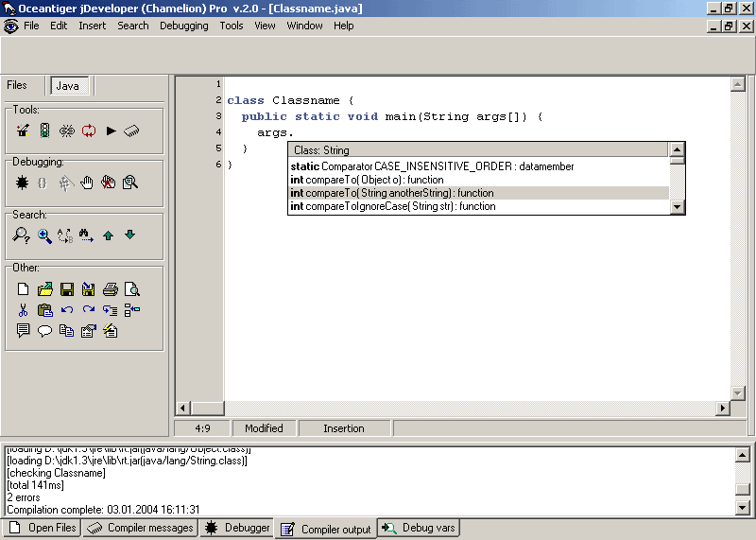
Task: Select compareToIgnoreCase(String str) in autocomplete list
Action: (x=479, y=206)
